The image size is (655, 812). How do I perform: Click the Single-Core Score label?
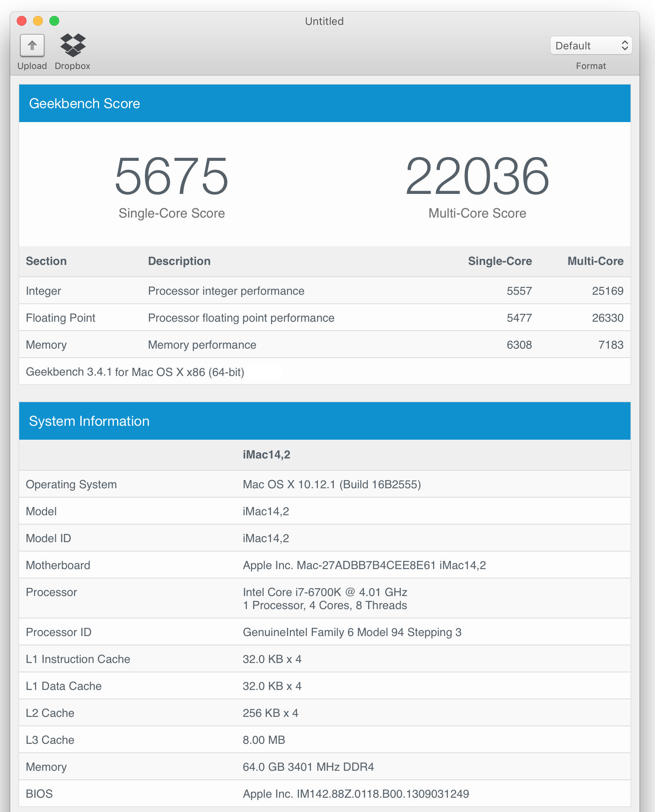pyautogui.click(x=172, y=213)
